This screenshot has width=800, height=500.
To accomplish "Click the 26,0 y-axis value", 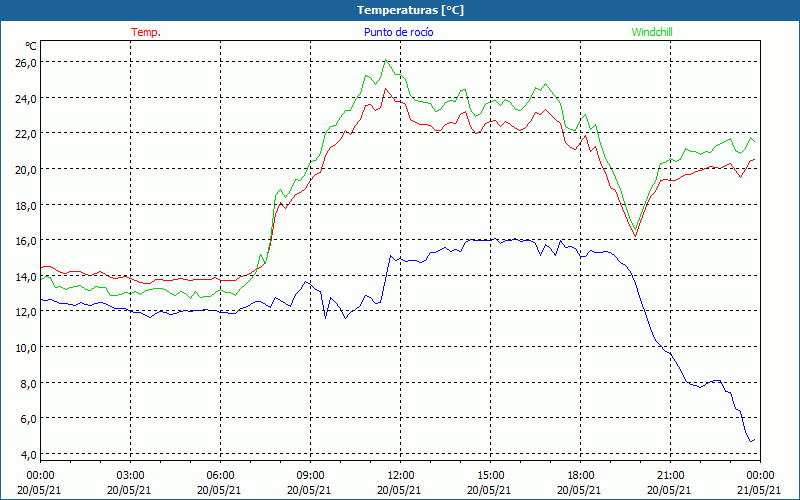I will pos(26,63).
